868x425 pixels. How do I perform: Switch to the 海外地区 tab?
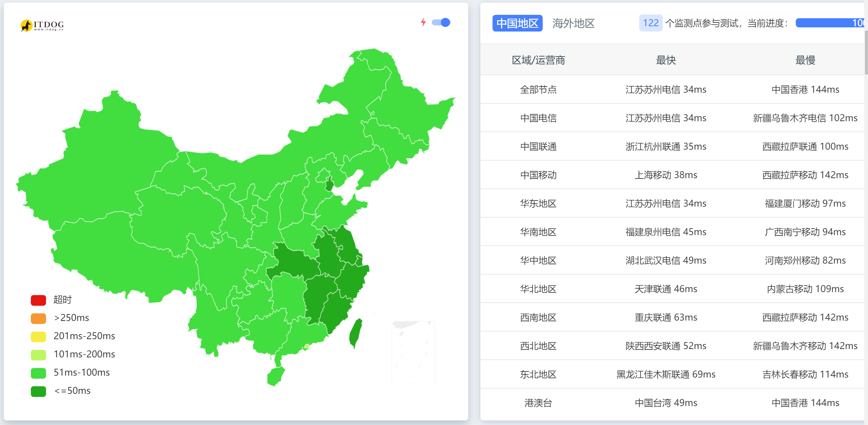pos(573,23)
